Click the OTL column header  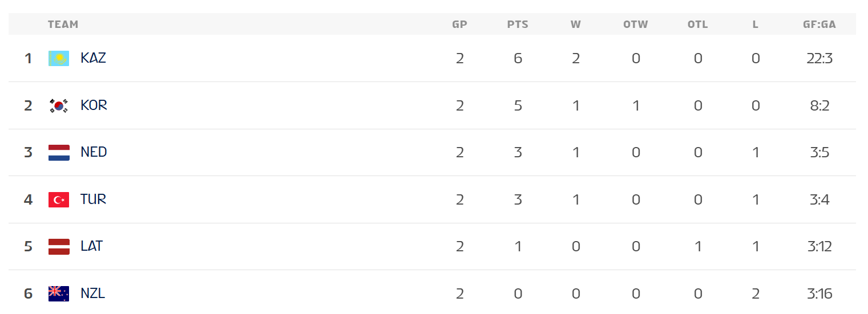[697, 25]
